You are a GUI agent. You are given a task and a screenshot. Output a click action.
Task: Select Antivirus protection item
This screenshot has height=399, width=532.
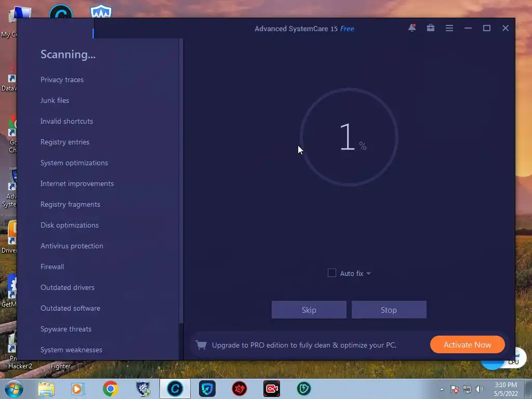pos(72,246)
